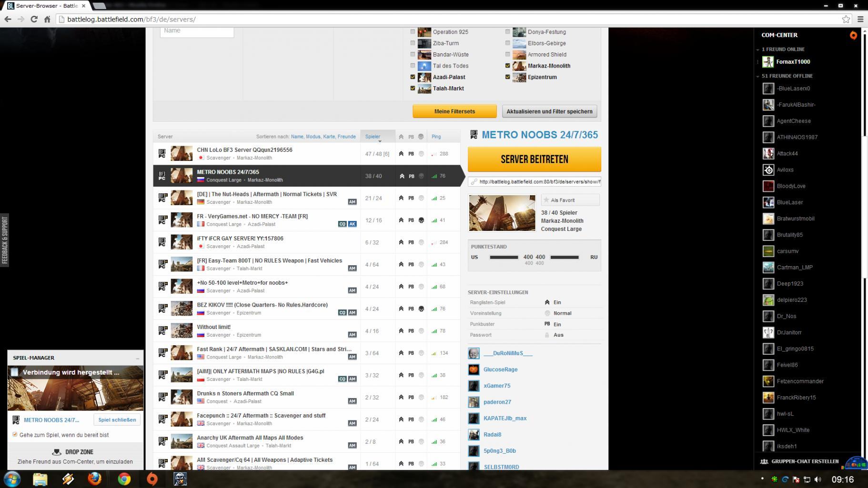This screenshot has height=488, width=868.
Task: Click the browser back arrow
Action: [x=8, y=19]
